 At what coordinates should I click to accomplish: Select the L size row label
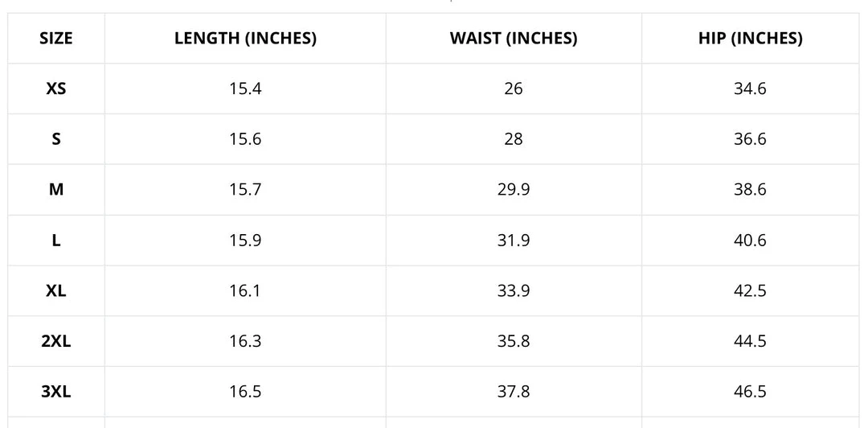click(x=56, y=241)
